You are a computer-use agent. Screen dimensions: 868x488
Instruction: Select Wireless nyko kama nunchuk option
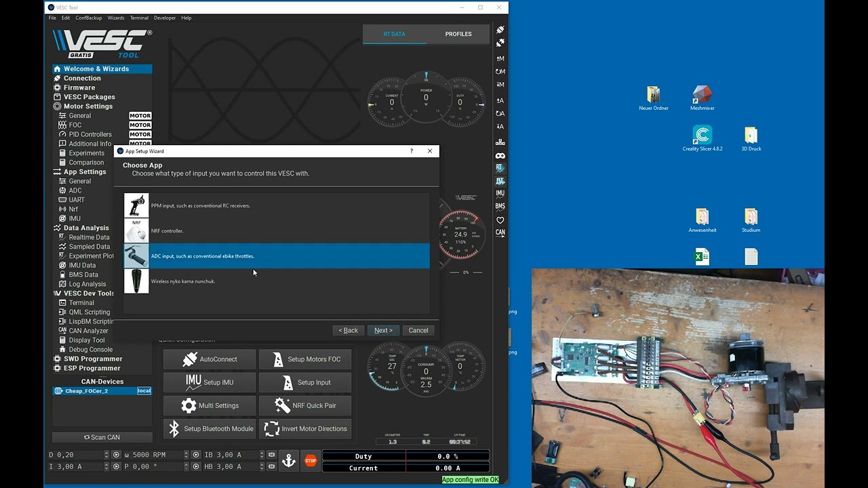point(277,281)
